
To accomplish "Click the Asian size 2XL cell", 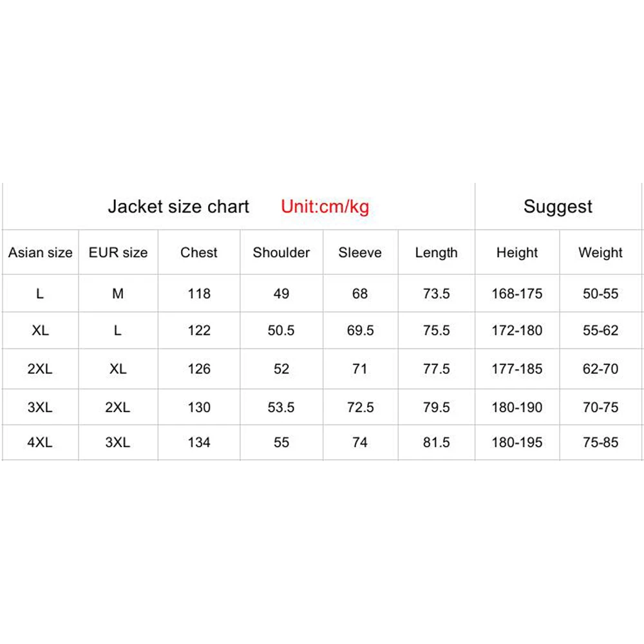I will (x=41, y=369).
